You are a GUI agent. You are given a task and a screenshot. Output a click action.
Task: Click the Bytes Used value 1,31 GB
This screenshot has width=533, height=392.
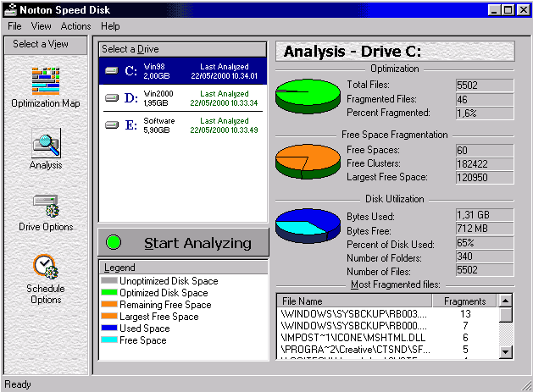pos(485,215)
